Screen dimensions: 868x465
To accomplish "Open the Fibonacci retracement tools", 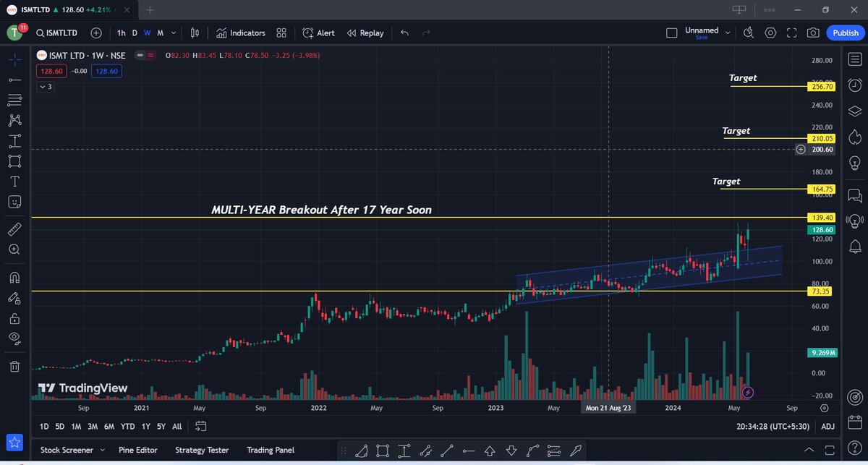I will [15, 100].
